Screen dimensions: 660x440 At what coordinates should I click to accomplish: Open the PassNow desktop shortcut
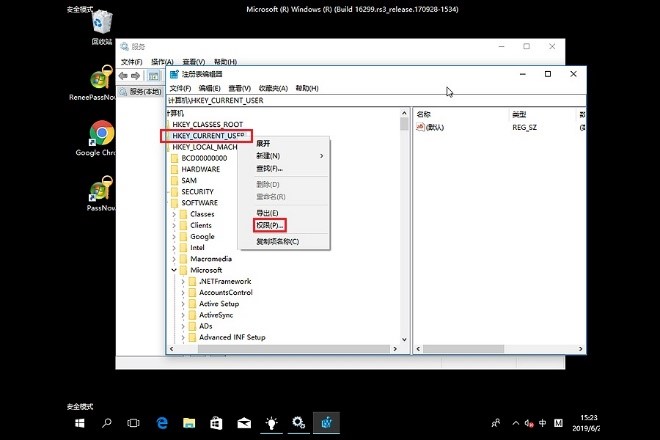click(x=101, y=193)
